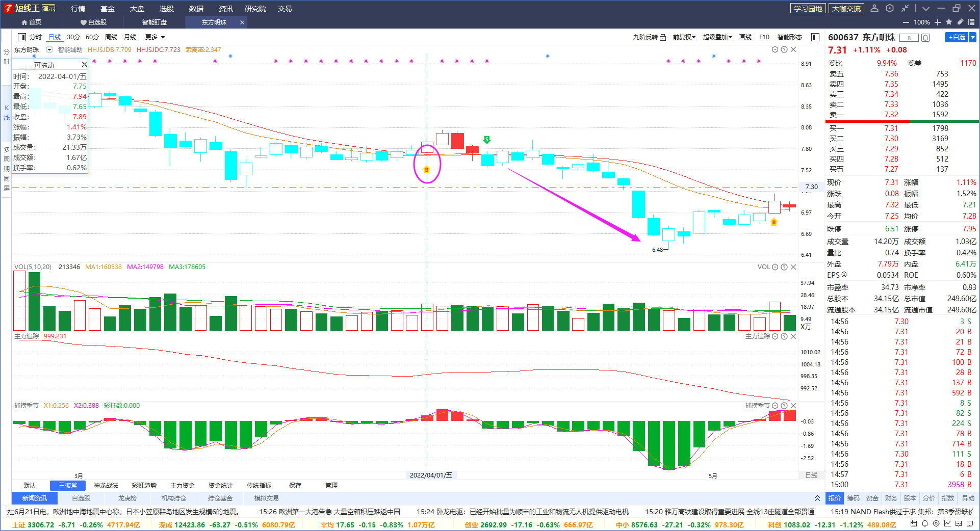The image size is (980, 531).
Task: Switch to the 自选股 top tab
Action: point(93,22)
